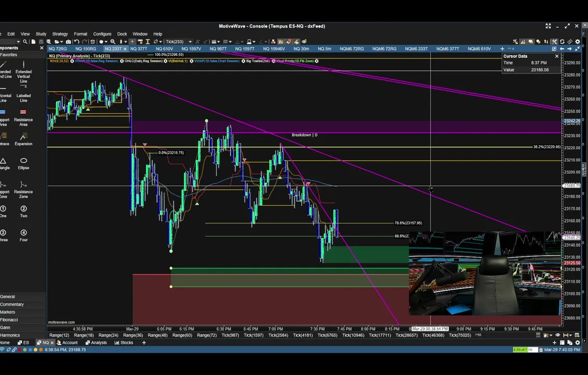Open the Configure menu
The width and height of the screenshot is (588, 375).
coord(102,34)
